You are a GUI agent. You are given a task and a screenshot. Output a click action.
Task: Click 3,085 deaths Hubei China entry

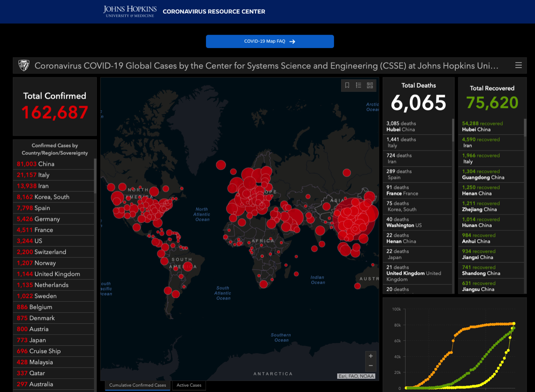click(417, 127)
